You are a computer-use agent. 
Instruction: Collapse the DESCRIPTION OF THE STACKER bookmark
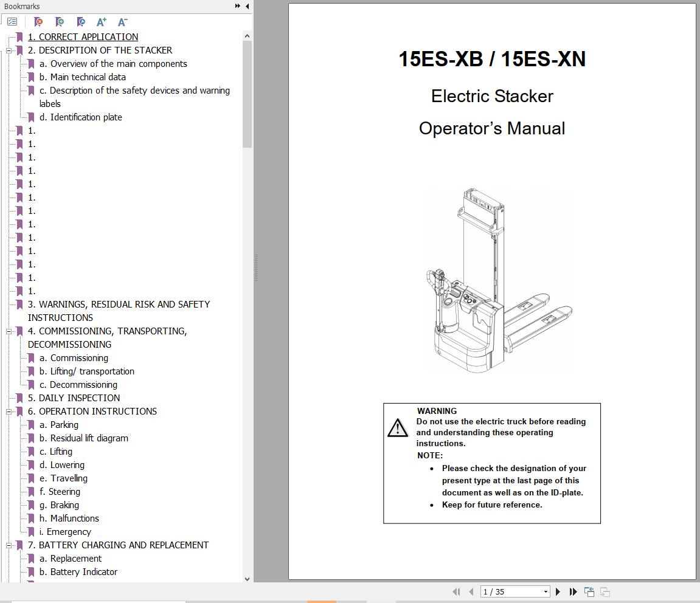click(x=8, y=50)
